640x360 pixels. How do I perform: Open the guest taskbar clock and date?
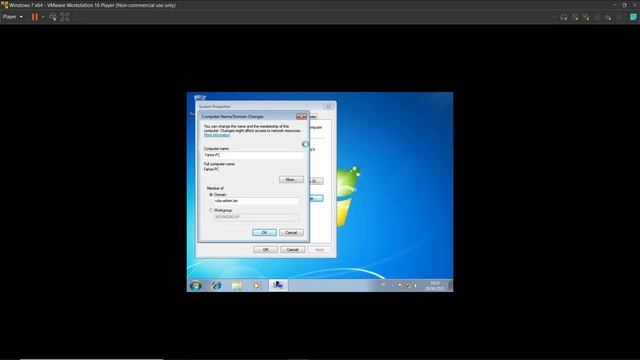click(435, 285)
